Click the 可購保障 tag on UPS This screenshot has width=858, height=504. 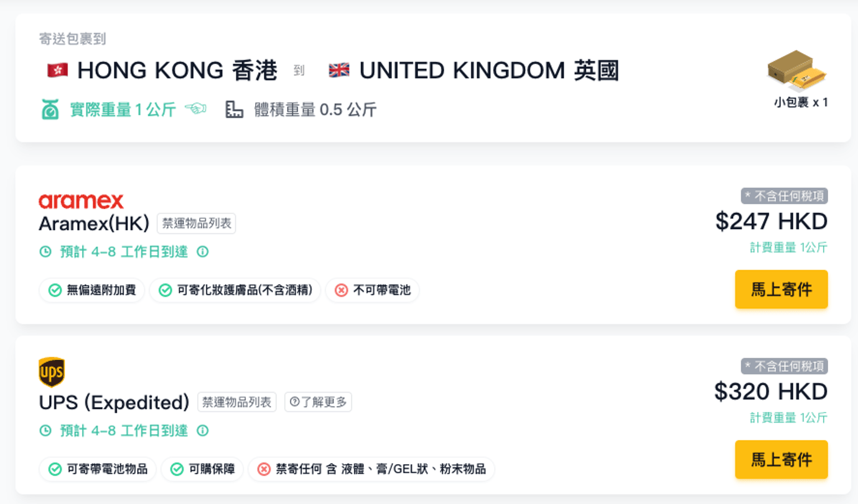(x=202, y=469)
